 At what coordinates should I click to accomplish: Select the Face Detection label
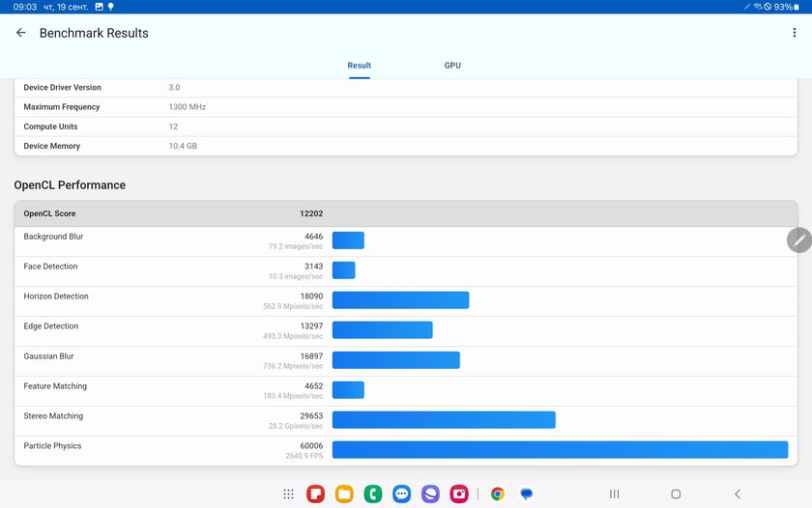(x=50, y=267)
